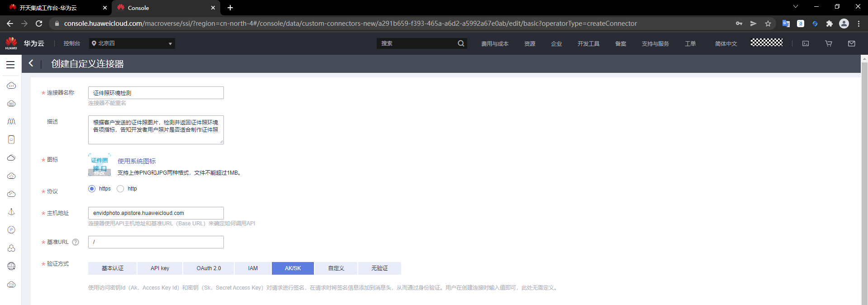Open the 工单 menu

coord(690,44)
